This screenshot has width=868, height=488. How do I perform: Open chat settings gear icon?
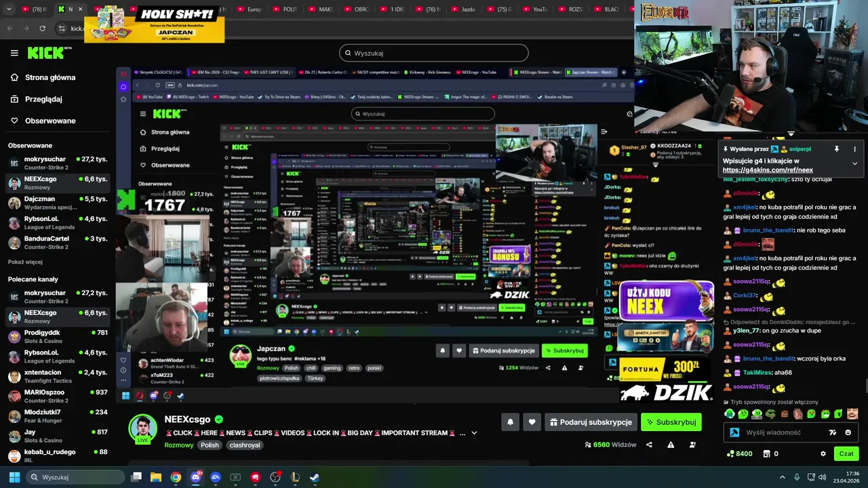click(x=823, y=453)
